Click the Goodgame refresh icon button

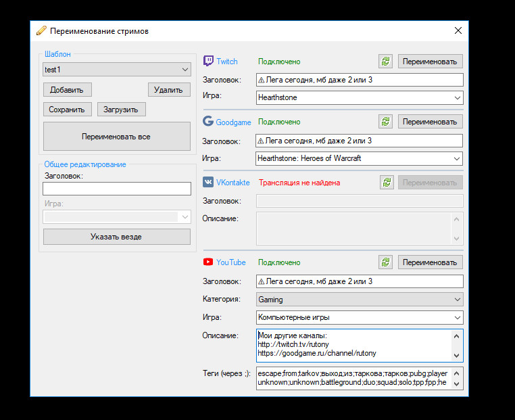click(x=386, y=122)
